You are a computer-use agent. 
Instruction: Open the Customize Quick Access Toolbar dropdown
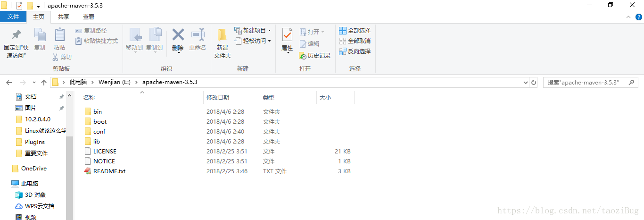(38, 6)
